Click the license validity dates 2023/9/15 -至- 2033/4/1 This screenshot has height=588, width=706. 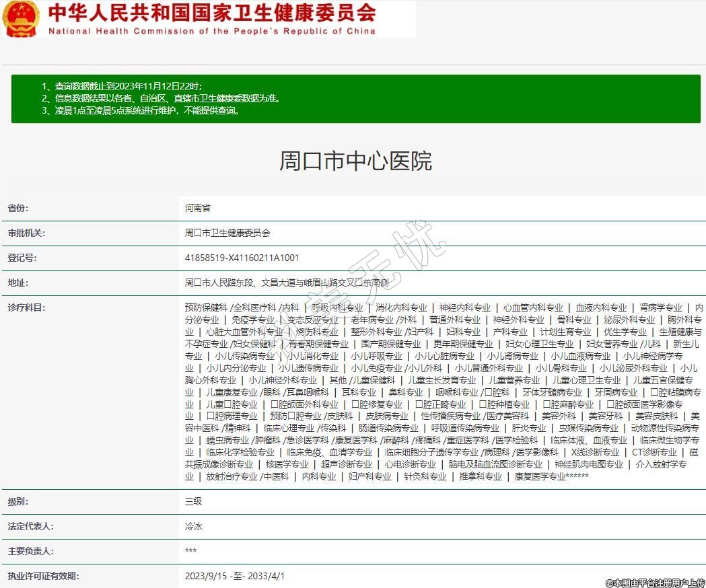point(235,576)
